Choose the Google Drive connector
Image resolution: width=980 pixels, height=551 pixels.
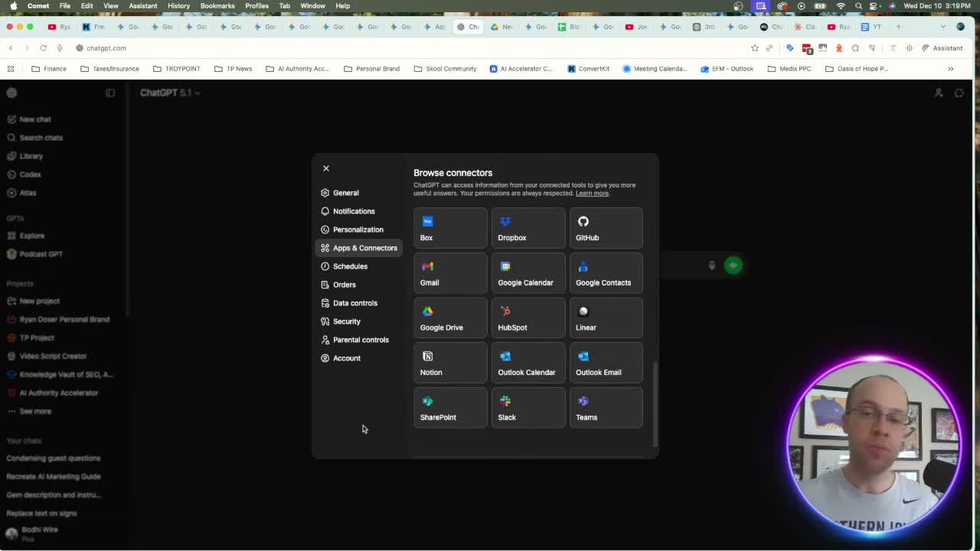pos(450,318)
